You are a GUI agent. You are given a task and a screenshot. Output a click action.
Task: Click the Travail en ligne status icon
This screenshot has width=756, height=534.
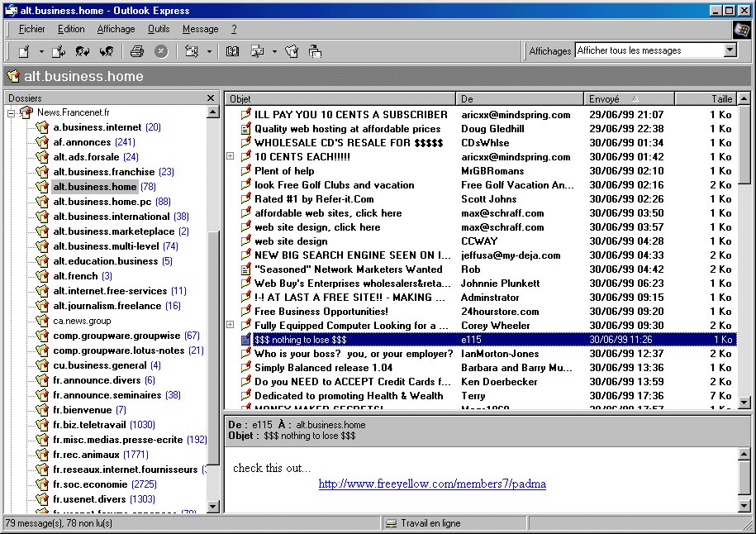pos(392,523)
